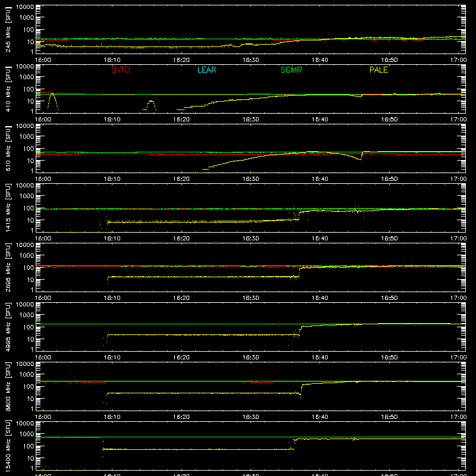Click the tall yellow spike in 410 MHz panel
476x476 pixels.
[53, 102]
